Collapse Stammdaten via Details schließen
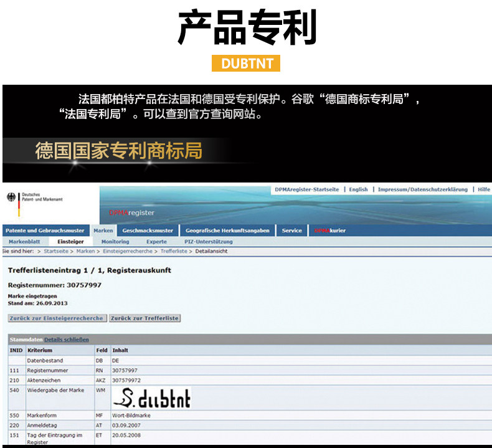The height and width of the screenshot is (448, 492). tap(67, 340)
